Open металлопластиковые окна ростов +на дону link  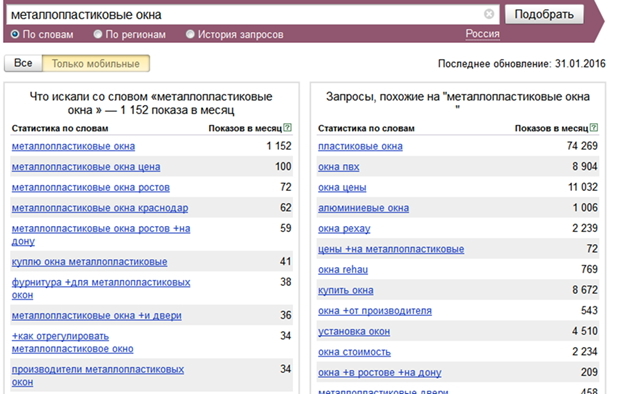point(101,235)
